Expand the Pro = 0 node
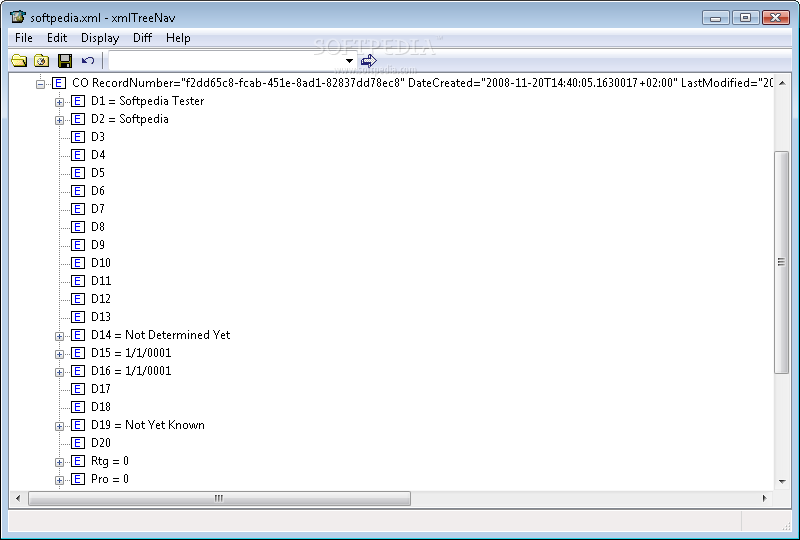Viewport: 800px width, 540px height. pos(59,480)
